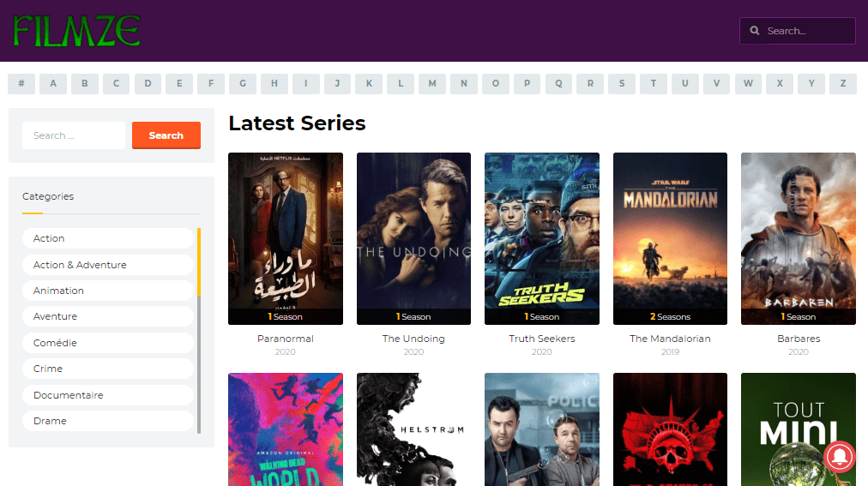The image size is (868, 486).
Task: Click the categories list scrollbar
Action: point(199,331)
